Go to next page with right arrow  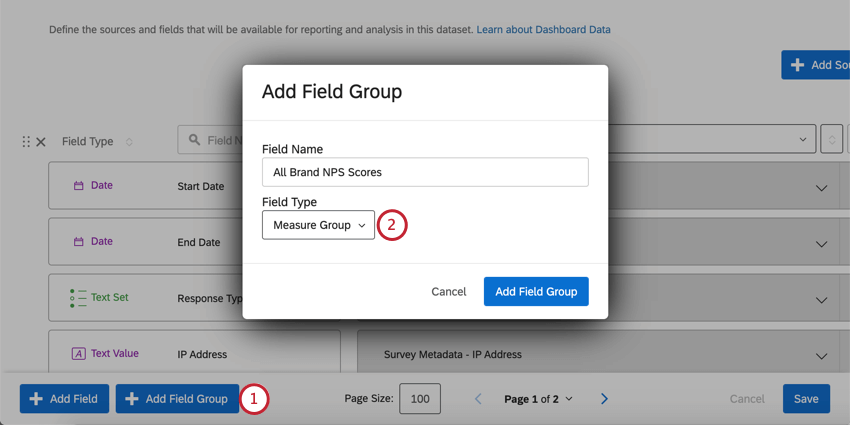tap(604, 399)
